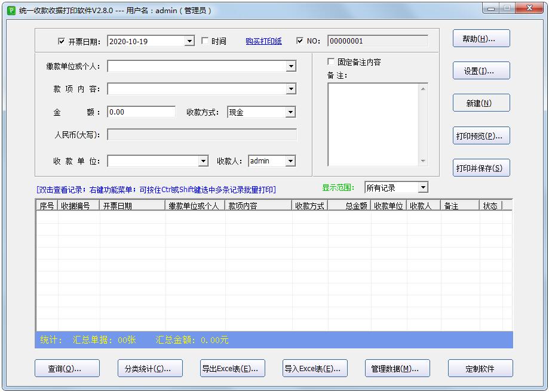The image size is (549, 392).
Task: Click the green app icon in title bar
Action: tap(11, 10)
